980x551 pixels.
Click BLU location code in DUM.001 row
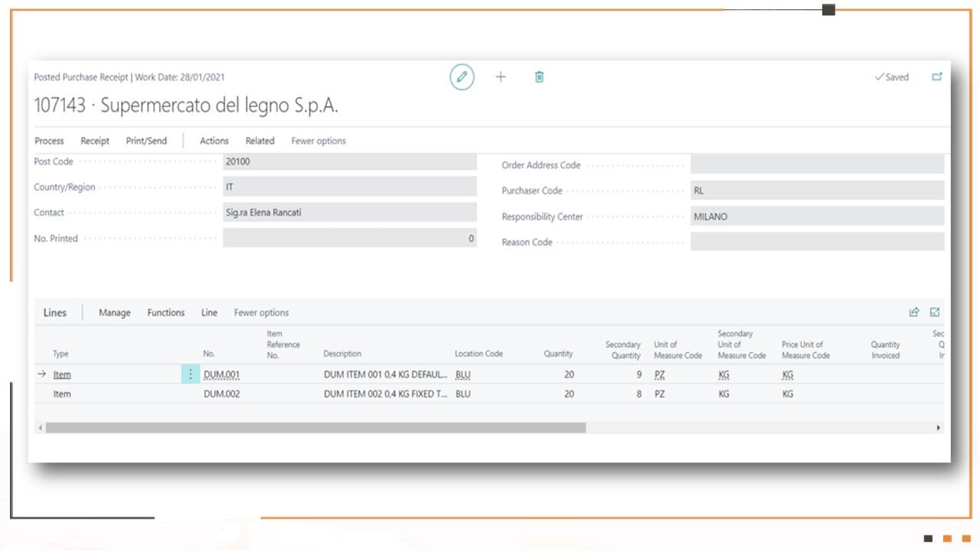point(462,374)
